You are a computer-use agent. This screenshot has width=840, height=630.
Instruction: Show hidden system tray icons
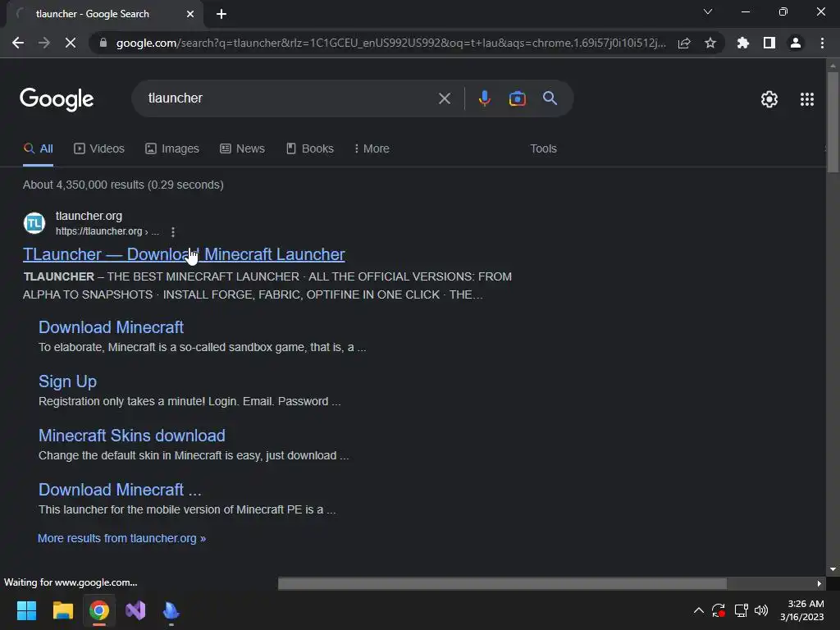[x=699, y=610]
